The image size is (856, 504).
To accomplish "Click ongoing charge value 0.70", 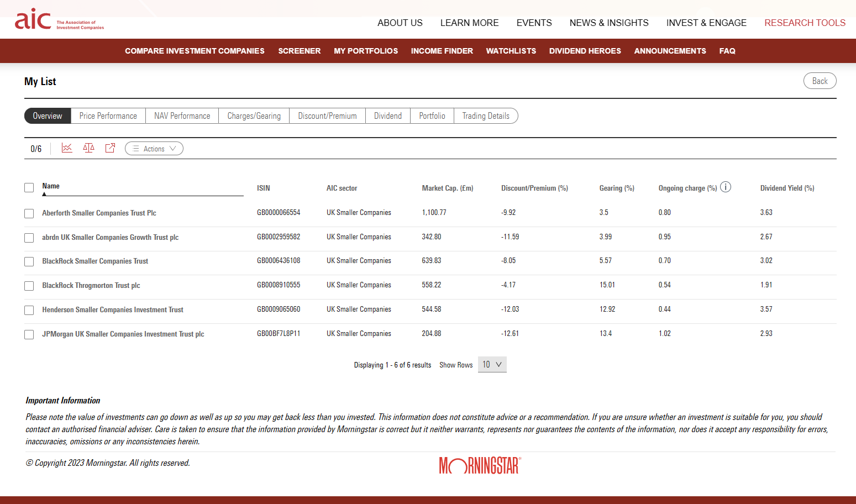I will point(664,261).
